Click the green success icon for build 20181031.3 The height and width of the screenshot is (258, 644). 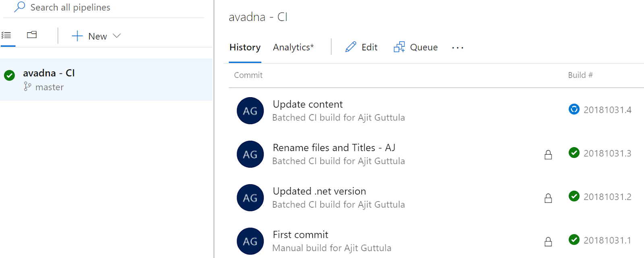tap(574, 153)
